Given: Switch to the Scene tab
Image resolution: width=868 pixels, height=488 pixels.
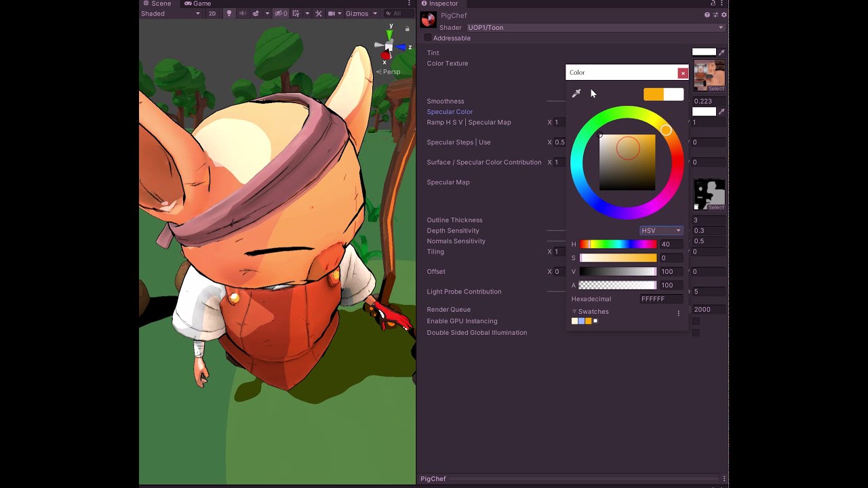Looking at the screenshot, I should [x=157, y=3].
